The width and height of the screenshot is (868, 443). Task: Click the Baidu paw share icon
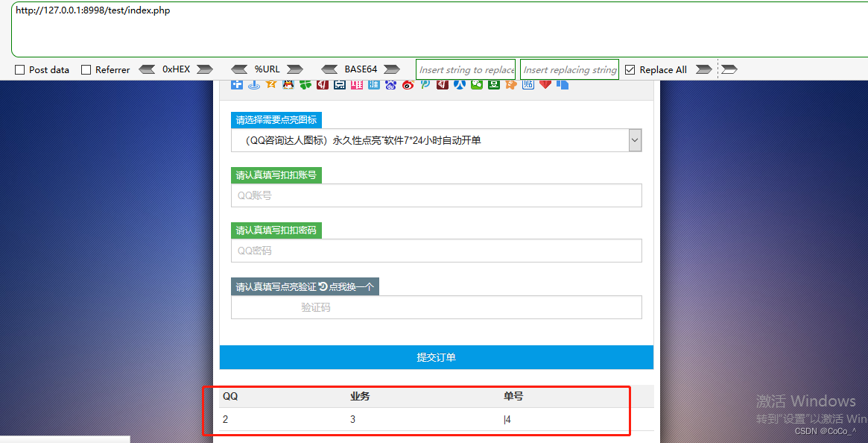click(391, 84)
